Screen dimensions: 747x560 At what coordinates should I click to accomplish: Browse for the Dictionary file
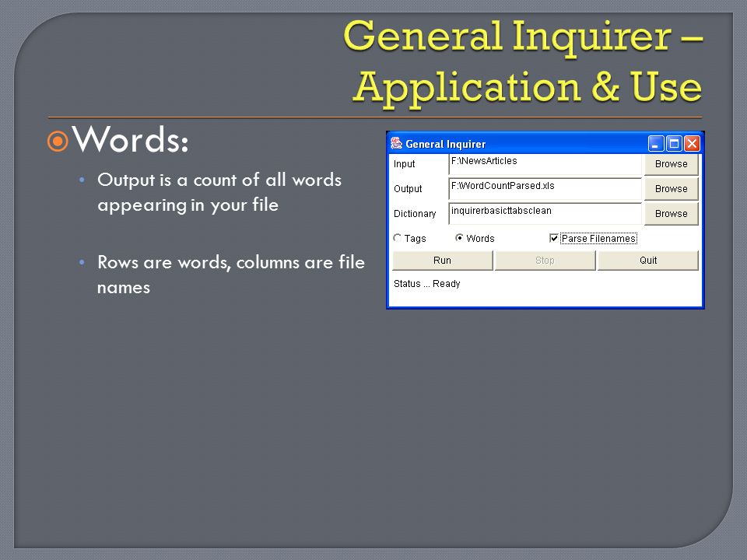[x=672, y=214]
